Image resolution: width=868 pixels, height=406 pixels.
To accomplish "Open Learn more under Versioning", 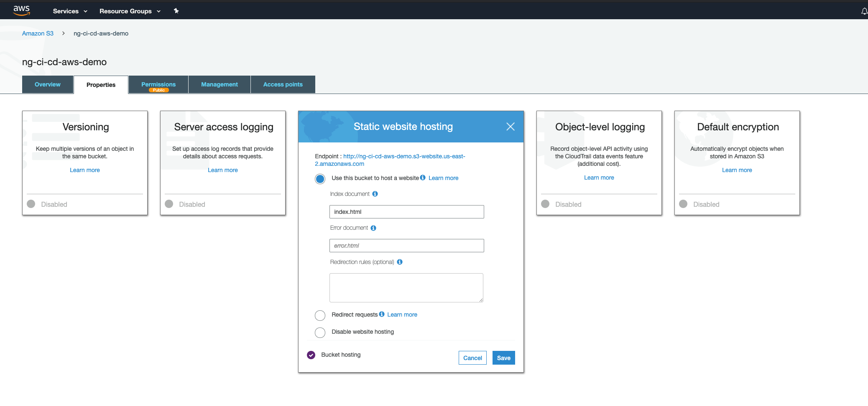I will coord(85,170).
